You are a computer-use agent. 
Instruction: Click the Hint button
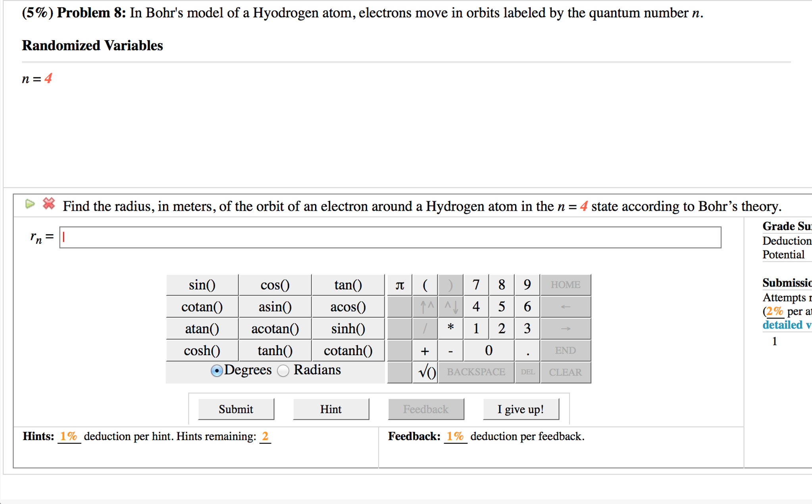click(x=331, y=409)
